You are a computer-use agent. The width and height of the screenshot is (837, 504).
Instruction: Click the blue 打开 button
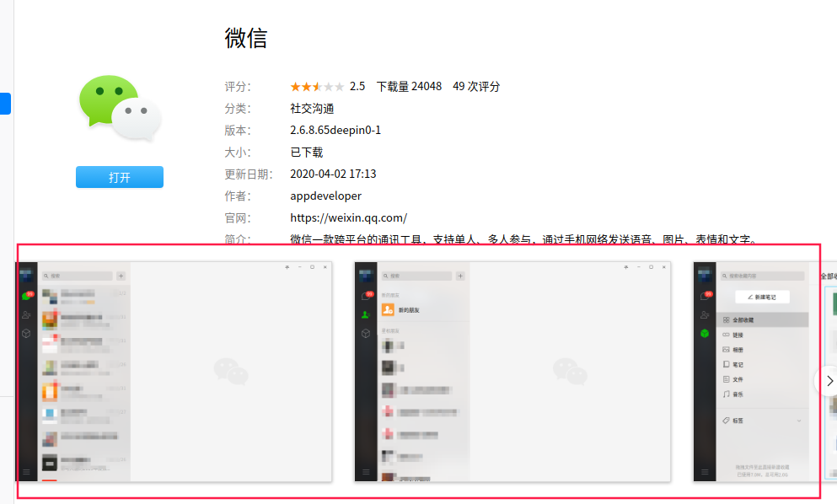120,177
